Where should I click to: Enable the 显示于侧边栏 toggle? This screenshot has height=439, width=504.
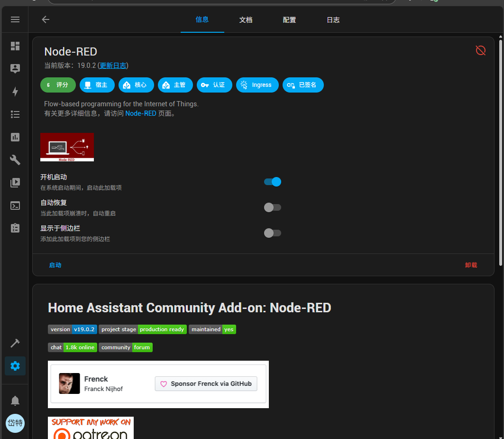273,233
